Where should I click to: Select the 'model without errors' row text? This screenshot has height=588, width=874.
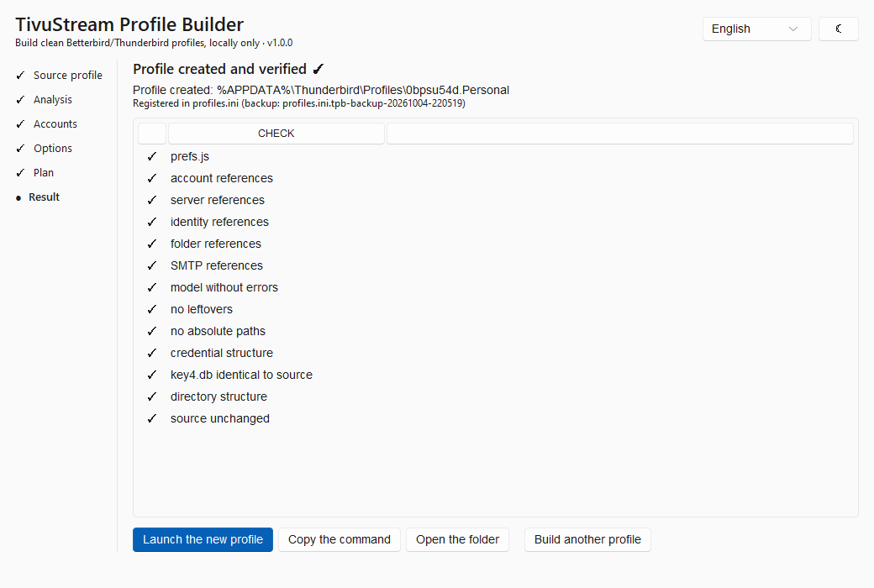click(224, 287)
